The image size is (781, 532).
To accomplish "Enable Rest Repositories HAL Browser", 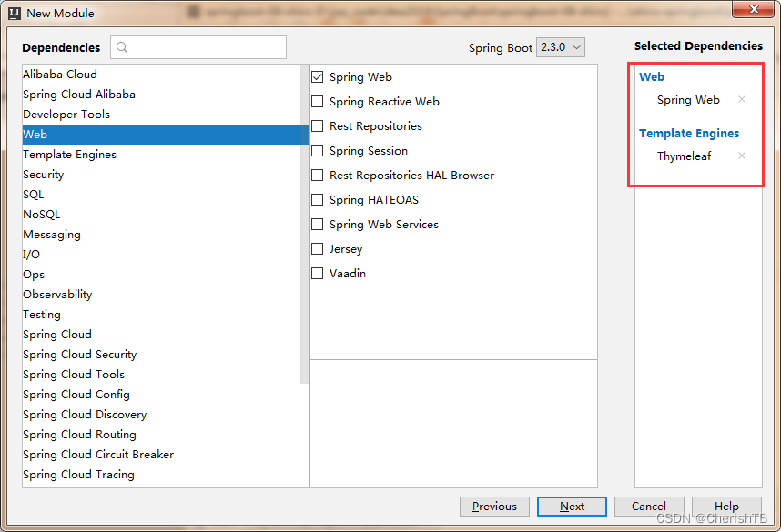I will (x=318, y=176).
